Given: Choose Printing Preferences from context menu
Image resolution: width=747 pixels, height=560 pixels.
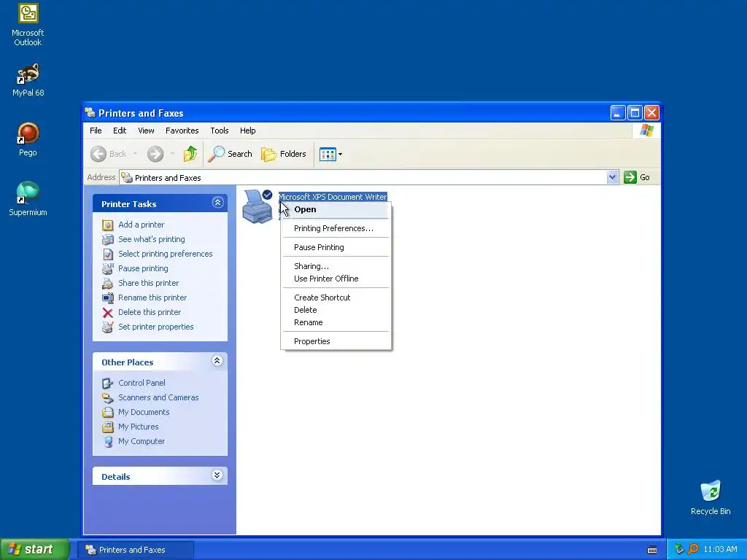Looking at the screenshot, I should point(336,228).
